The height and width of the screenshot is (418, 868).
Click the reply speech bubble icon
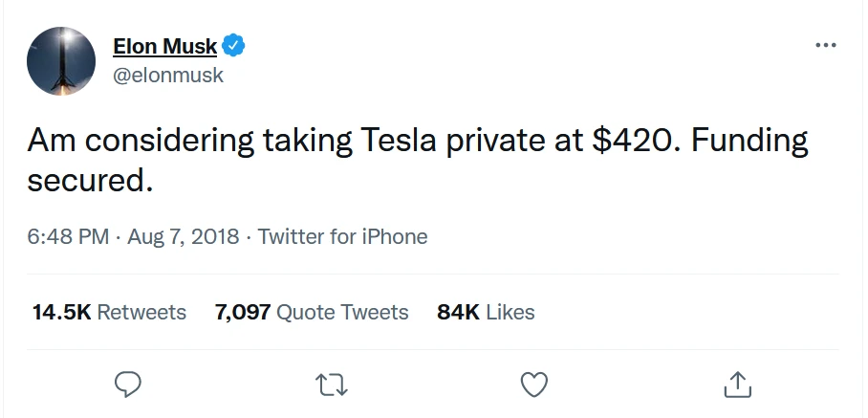tap(128, 384)
